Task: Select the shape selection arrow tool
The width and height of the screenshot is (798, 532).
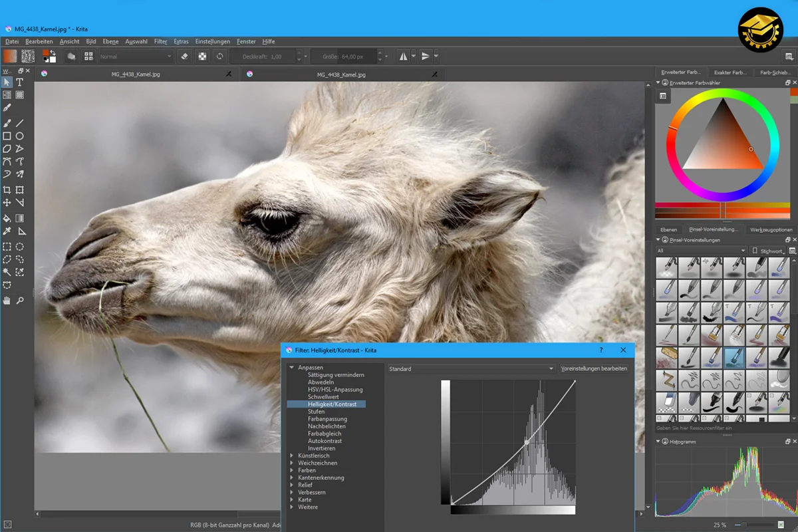Action: click(x=7, y=82)
